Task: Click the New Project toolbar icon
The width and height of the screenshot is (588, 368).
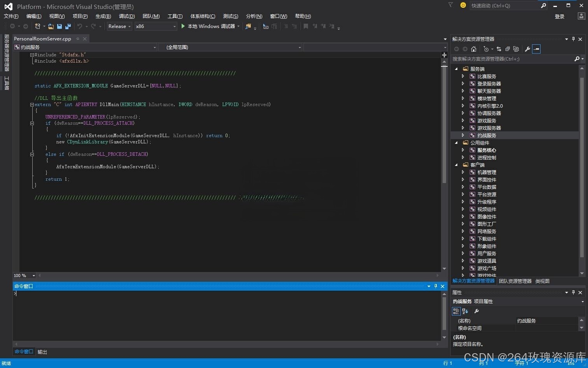Action: pos(38,26)
